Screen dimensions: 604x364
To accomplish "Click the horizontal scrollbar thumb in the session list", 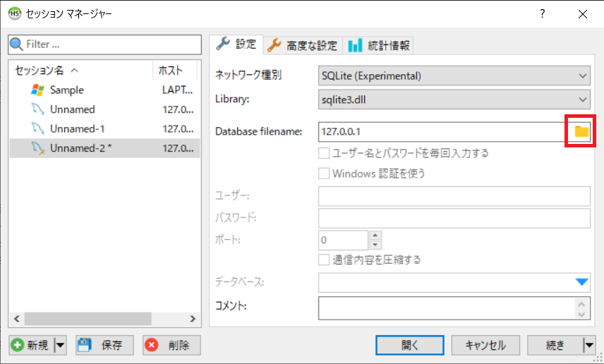I will pos(88,319).
